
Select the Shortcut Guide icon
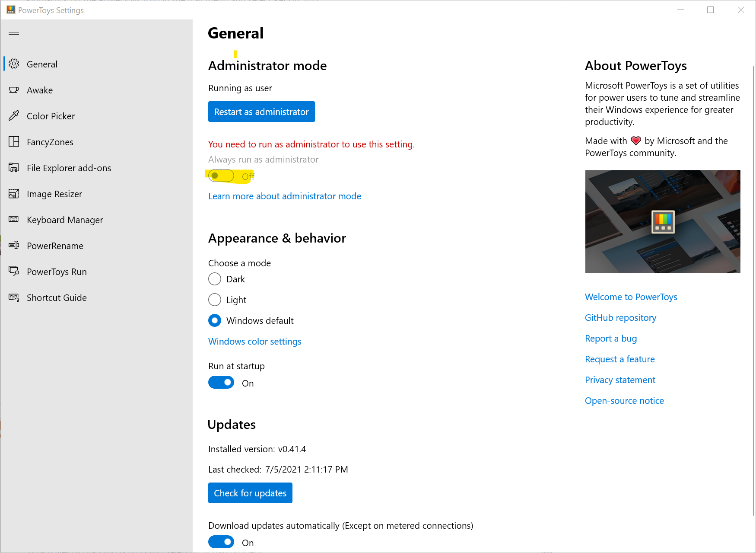point(14,297)
